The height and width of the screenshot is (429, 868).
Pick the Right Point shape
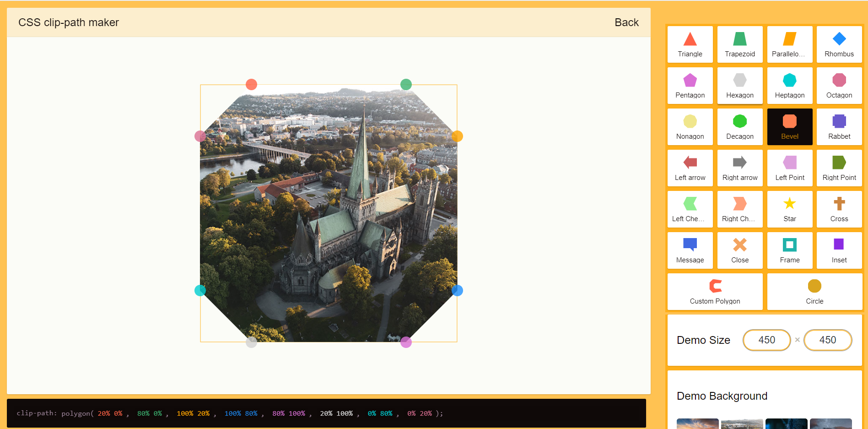[839, 168]
